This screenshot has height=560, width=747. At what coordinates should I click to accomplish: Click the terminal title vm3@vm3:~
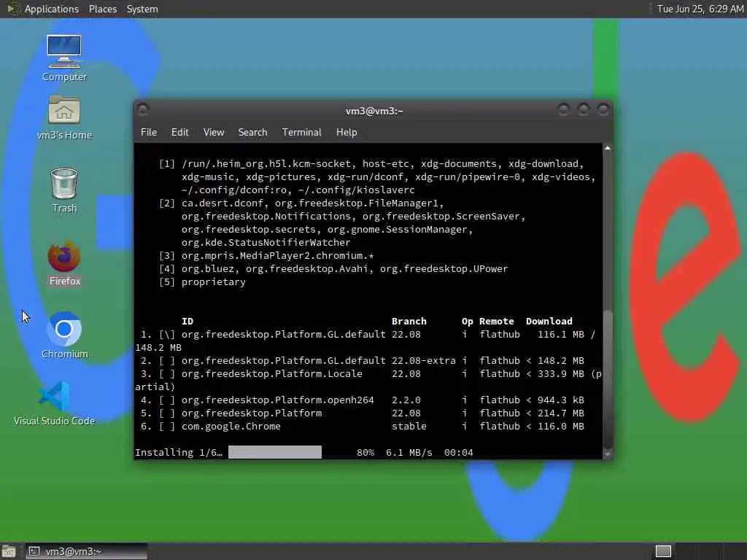[x=374, y=111]
